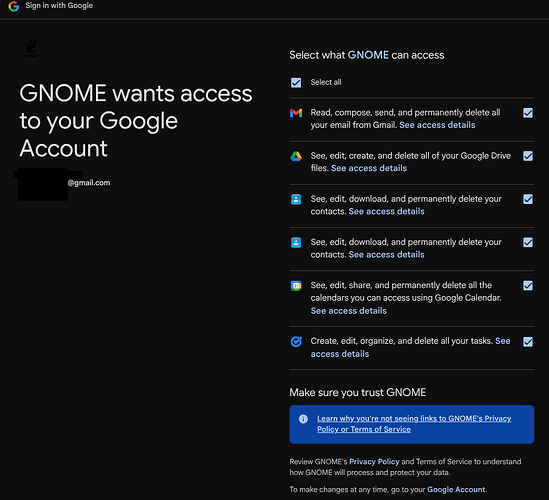Click the Google Drive icon
The image size is (549, 500).
(296, 156)
